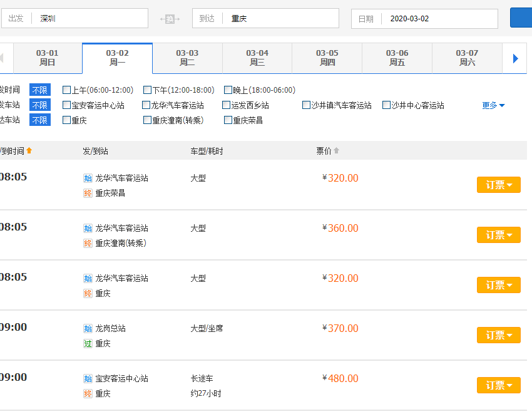Open 订票 dropdown for ¥480.00 trip

tap(499, 385)
